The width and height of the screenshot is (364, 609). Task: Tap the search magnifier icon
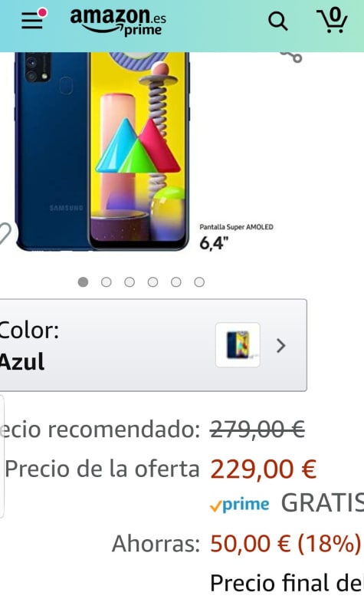tap(278, 21)
